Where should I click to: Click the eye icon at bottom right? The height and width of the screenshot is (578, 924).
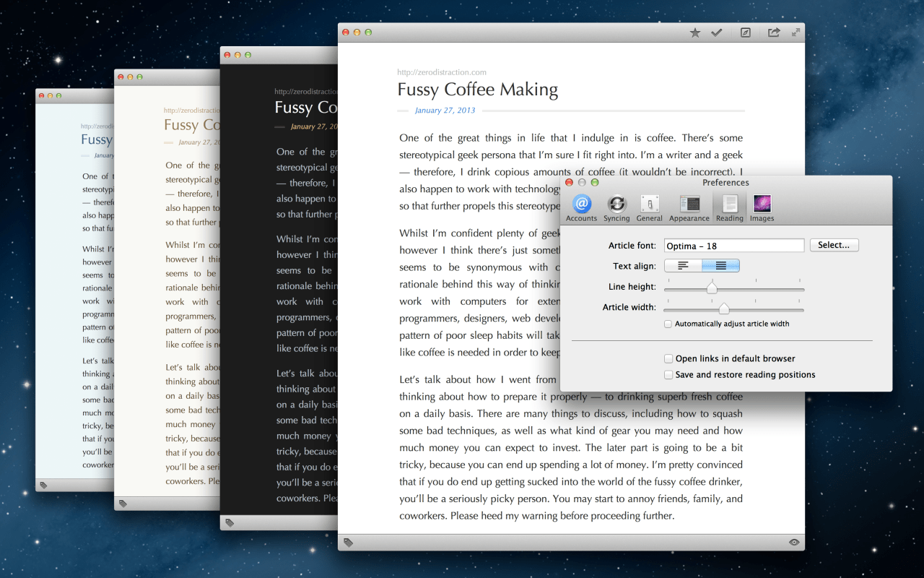point(793,541)
